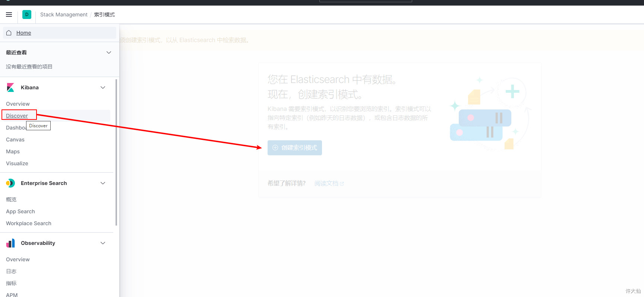644x297 pixels.
Task: Toggle the hamburger navigation menu
Action: 9,15
